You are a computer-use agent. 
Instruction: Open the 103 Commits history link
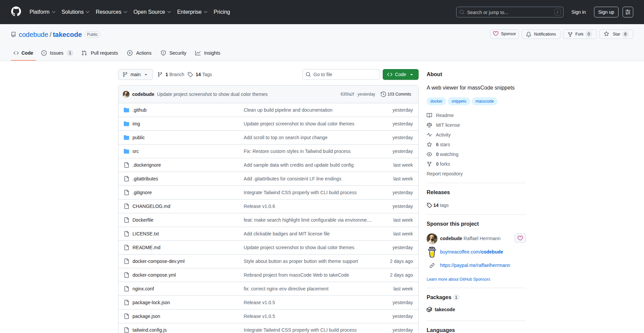pyautogui.click(x=396, y=94)
